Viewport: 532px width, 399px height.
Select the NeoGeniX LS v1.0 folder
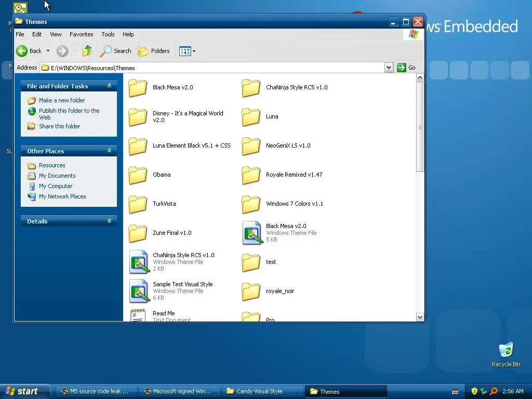pos(251,146)
